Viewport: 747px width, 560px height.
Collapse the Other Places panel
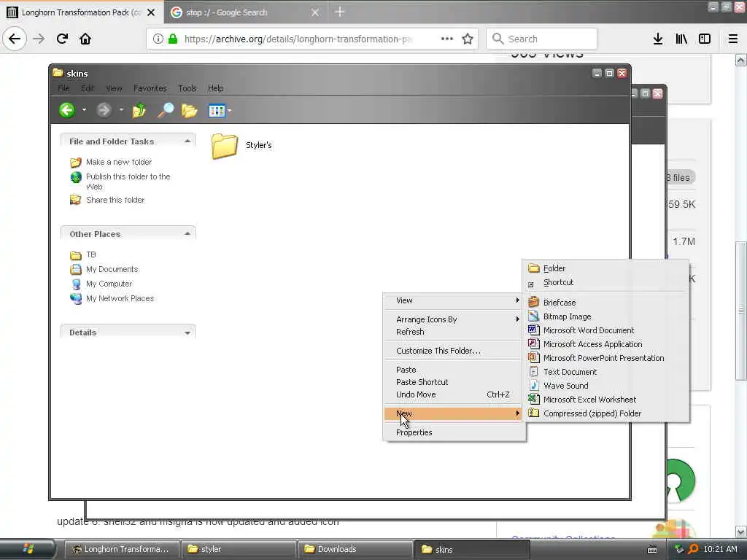(x=187, y=234)
